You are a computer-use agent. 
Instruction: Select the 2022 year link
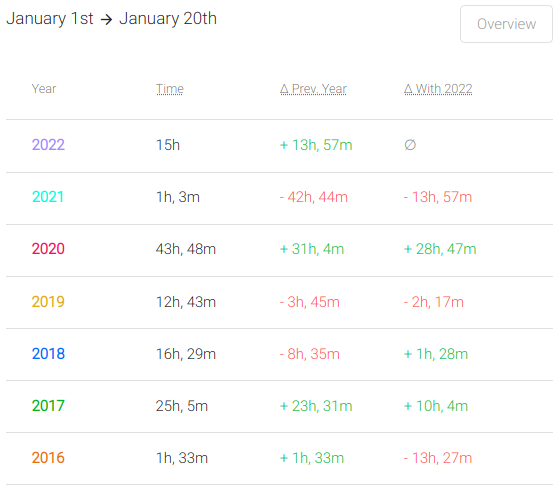(x=48, y=145)
